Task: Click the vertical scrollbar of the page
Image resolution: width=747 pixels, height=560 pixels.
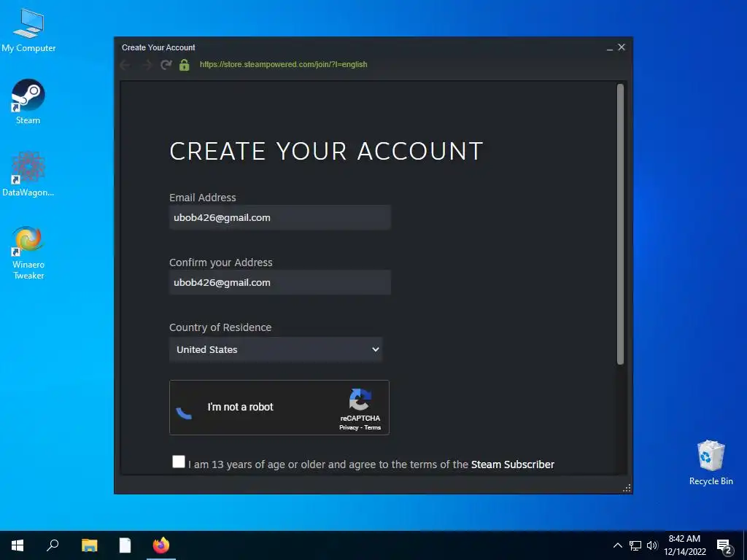Action: pos(620,224)
